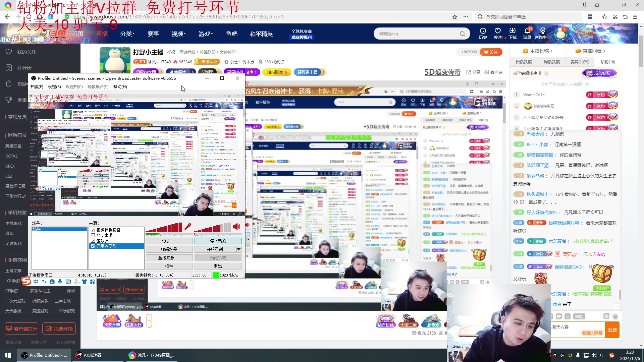Uncheck the 文字来源 source in OBS
Image resolution: width=644 pixels, height=362 pixels.
pyautogui.click(x=93, y=235)
